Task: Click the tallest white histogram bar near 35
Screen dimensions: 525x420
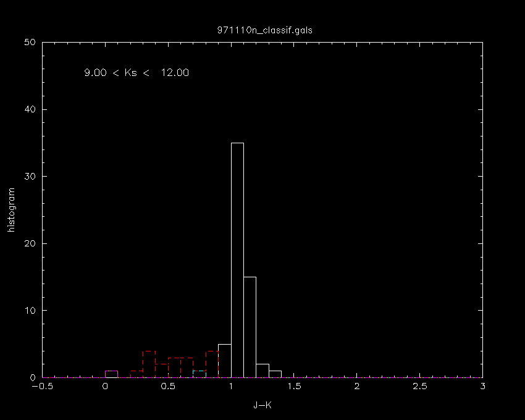Action: (x=237, y=260)
